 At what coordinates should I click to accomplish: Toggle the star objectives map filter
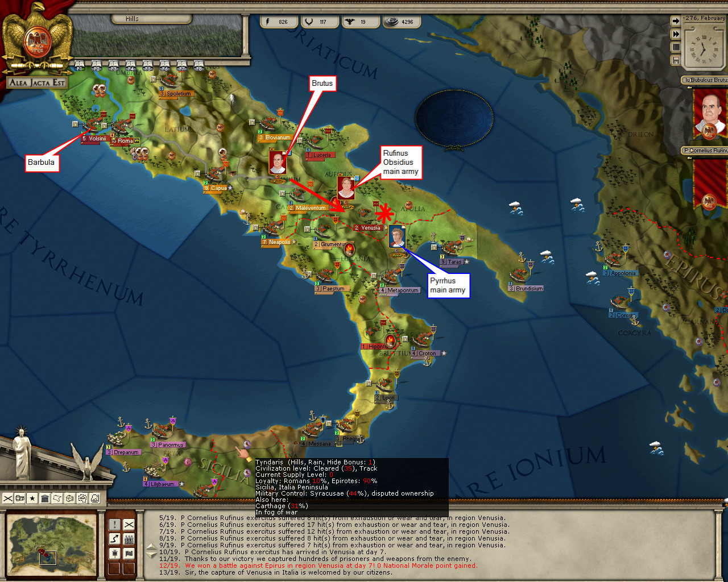tap(32, 498)
